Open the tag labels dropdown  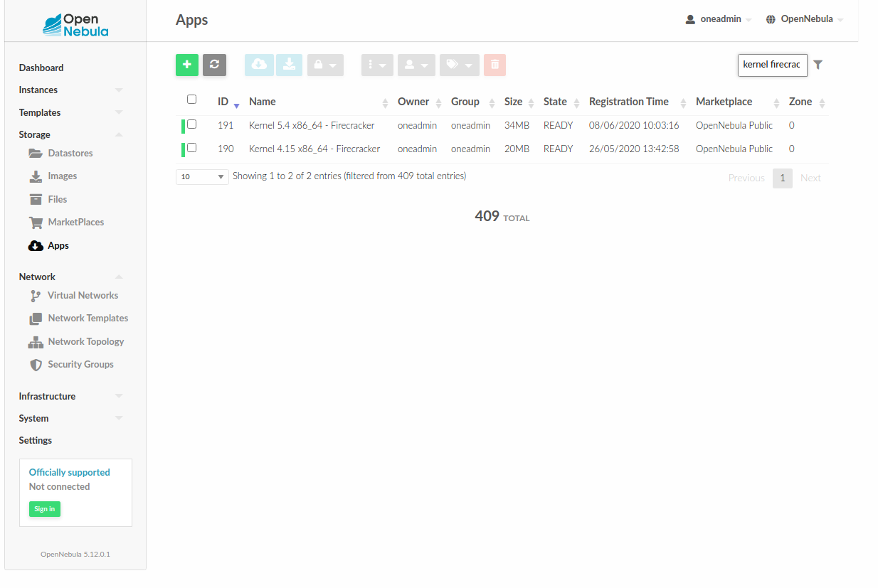coord(459,65)
